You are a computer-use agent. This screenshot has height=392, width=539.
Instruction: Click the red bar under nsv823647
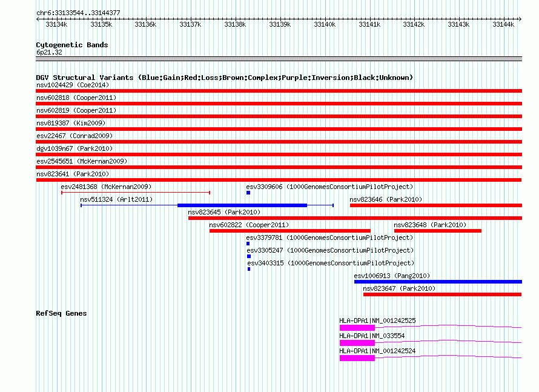click(443, 294)
